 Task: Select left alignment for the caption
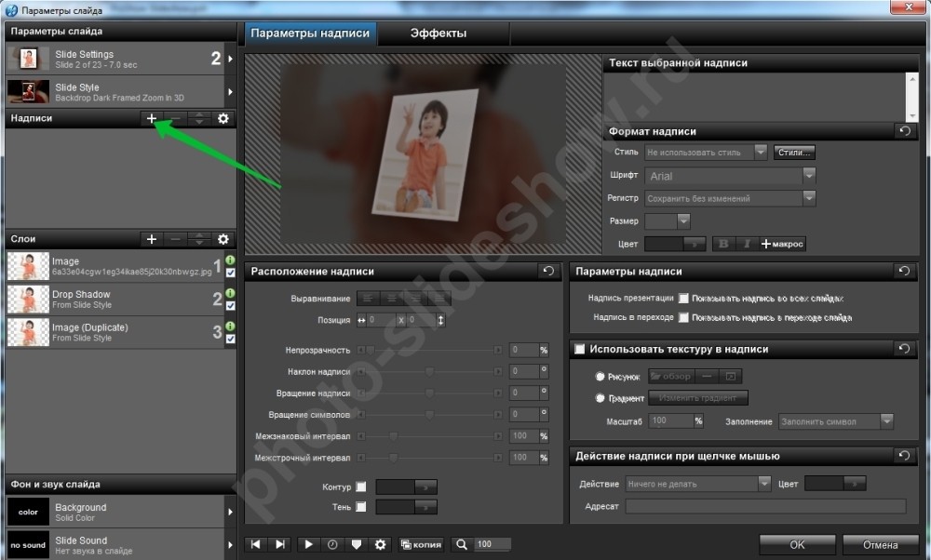[368, 299]
